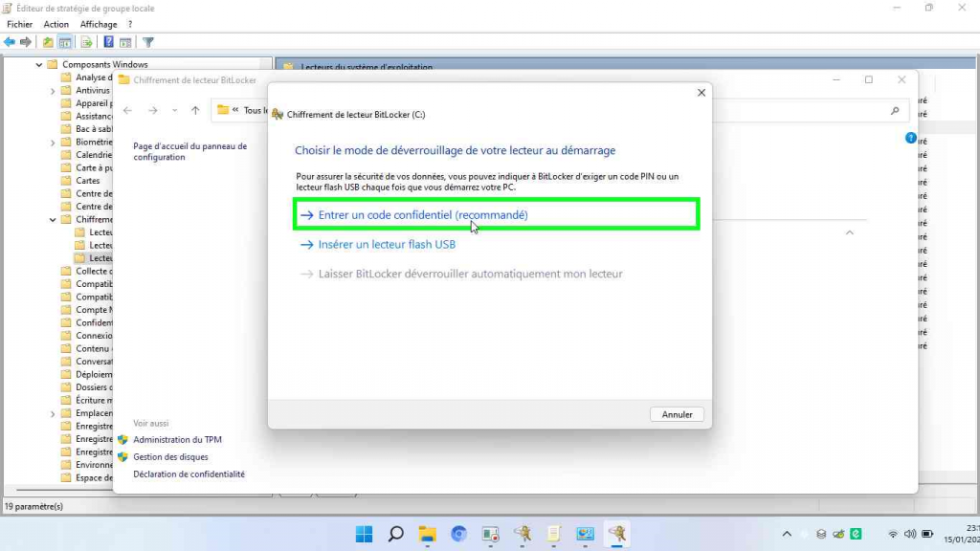Close the BitLocker wizard with the X
980x551 pixels.
tap(701, 93)
